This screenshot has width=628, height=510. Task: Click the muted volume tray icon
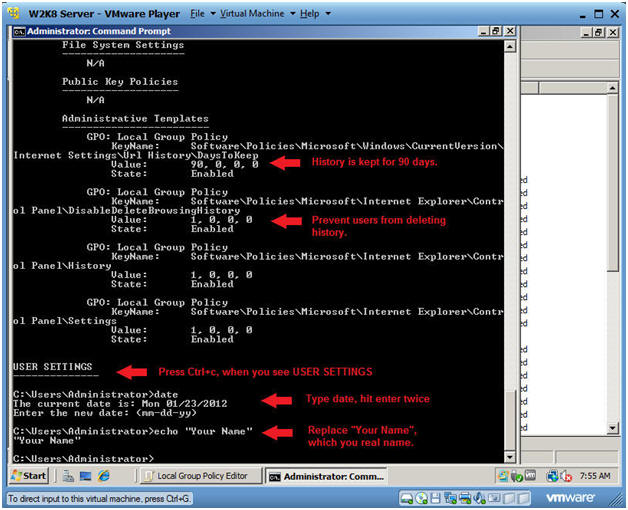point(566,476)
